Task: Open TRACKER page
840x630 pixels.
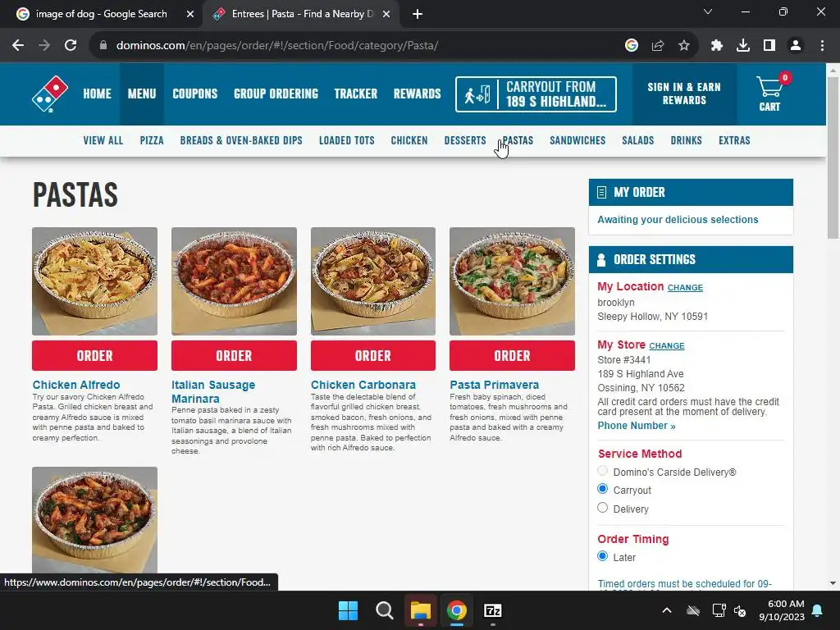Action: 356,94
